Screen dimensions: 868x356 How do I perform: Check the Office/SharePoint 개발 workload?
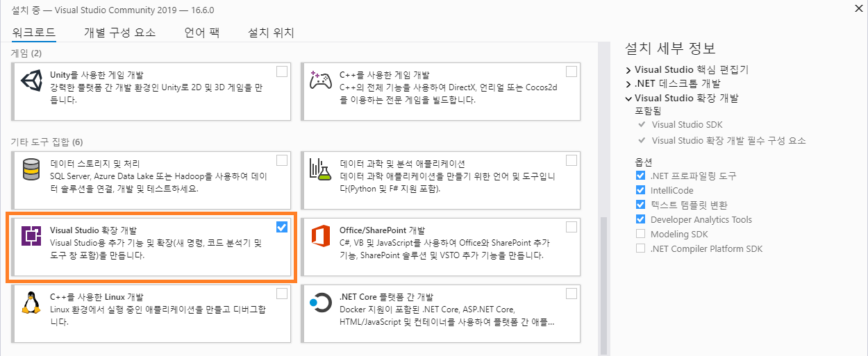tap(571, 227)
